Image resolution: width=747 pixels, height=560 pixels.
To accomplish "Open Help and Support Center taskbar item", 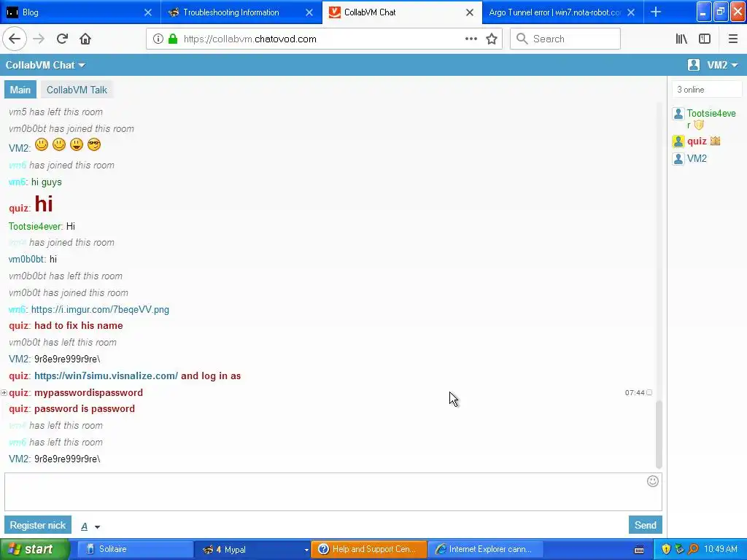I will [x=368, y=549].
